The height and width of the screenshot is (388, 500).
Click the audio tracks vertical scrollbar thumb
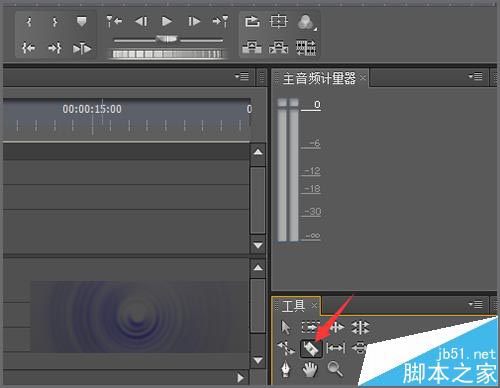point(258,305)
